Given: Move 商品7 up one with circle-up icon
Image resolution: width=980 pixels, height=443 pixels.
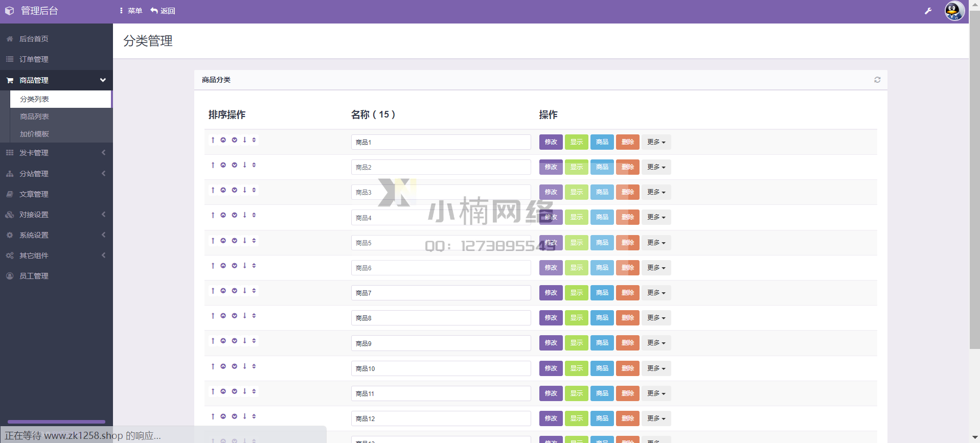Looking at the screenshot, I should (223, 291).
